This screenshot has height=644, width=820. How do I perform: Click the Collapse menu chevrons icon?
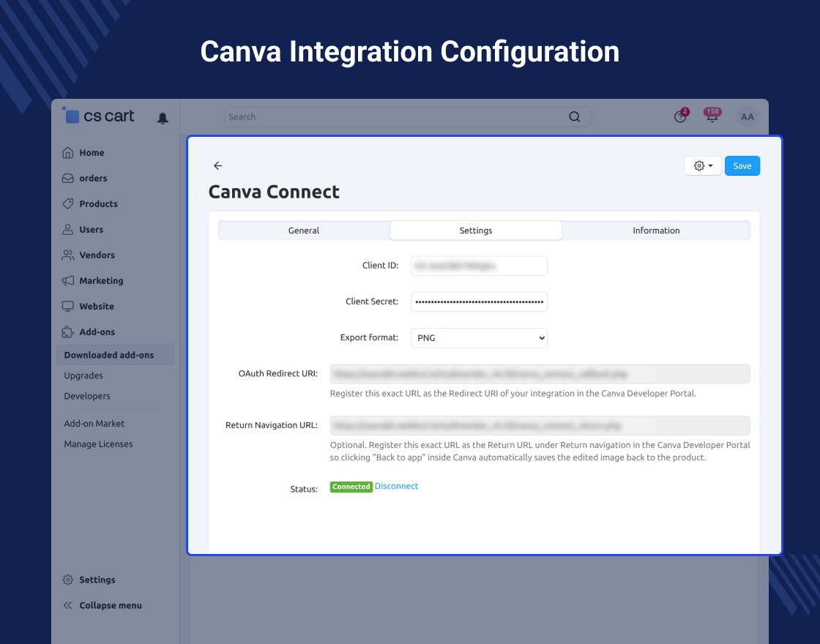pos(67,605)
